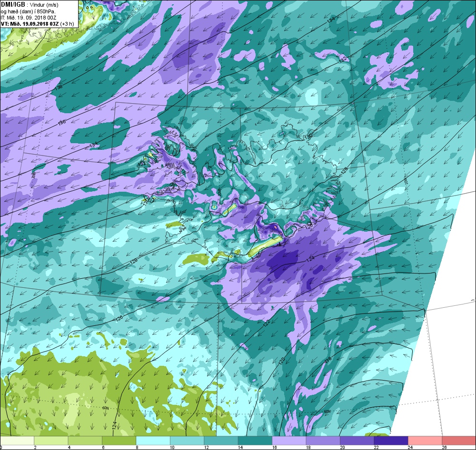Click the 'VT: Mið. 19.09.2018 03Z (+3 h)' line
This screenshot has width=476, height=450.
[37, 24]
